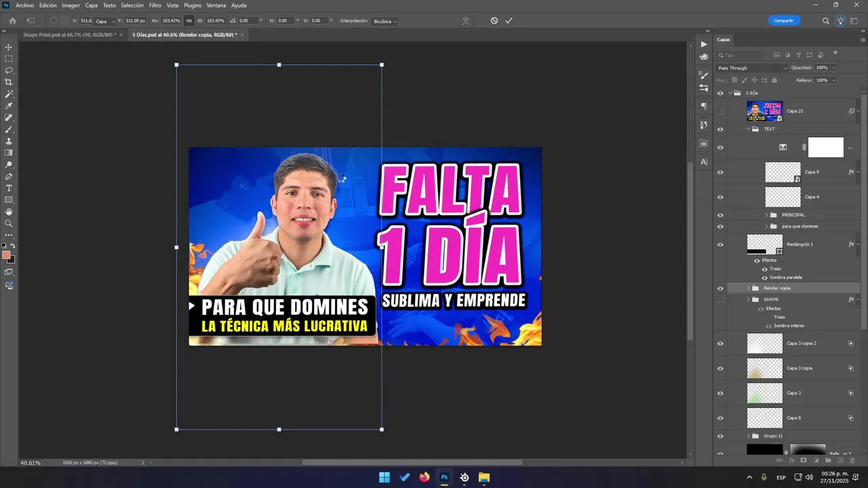
Task: Open the Paragraph panel icon
Action: click(703, 106)
